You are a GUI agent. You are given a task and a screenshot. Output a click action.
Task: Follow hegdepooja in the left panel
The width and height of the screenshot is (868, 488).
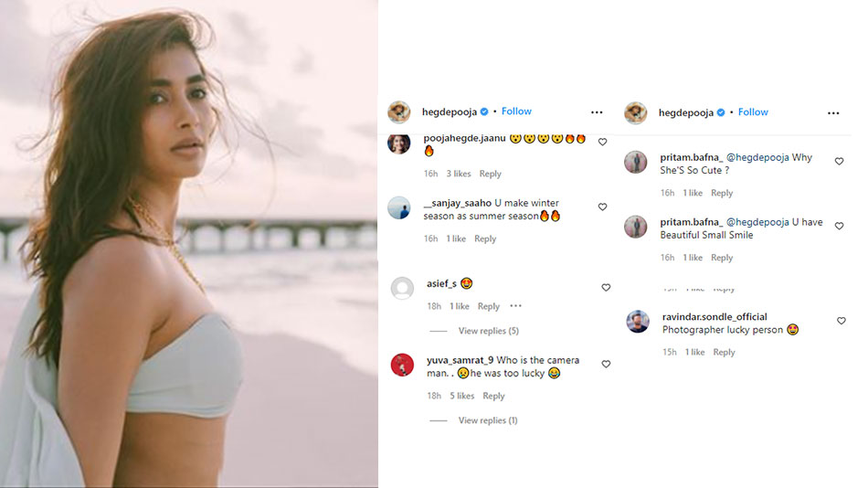pyautogui.click(x=516, y=111)
